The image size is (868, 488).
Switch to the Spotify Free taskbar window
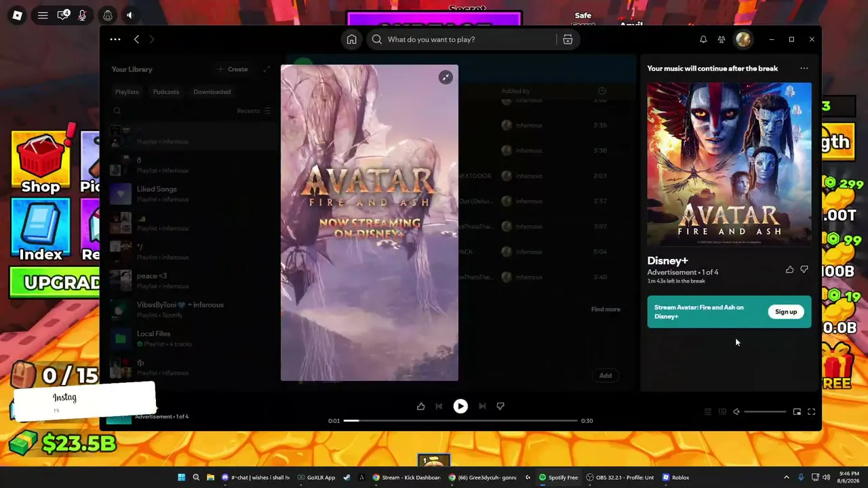pos(559,477)
